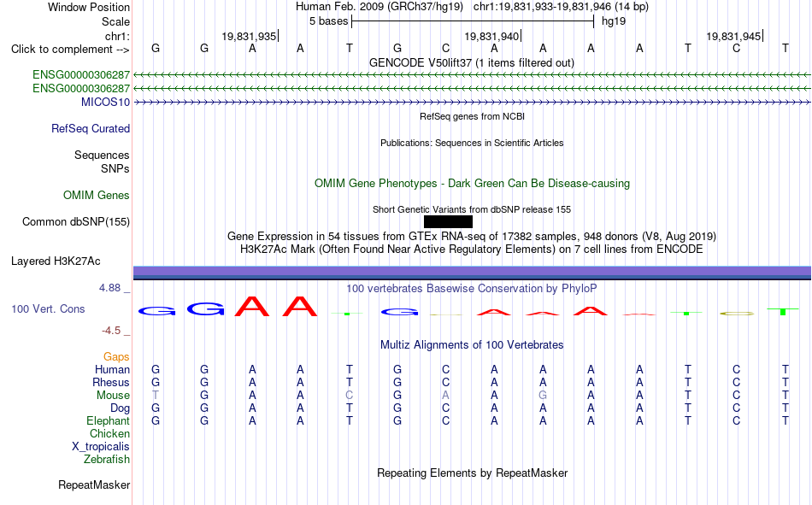Select the OMIM Genes track label

[x=97, y=196]
